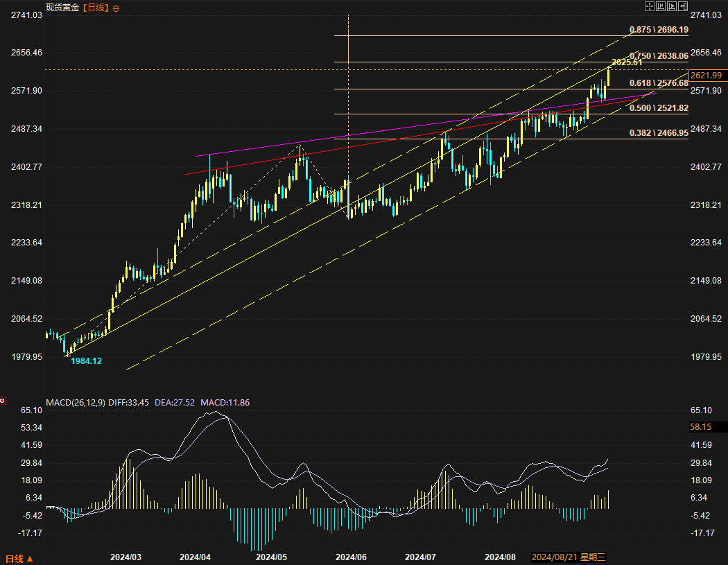Click the MACD(26,12,9) indicator label
This screenshot has height=565, width=728.
click(x=76, y=402)
